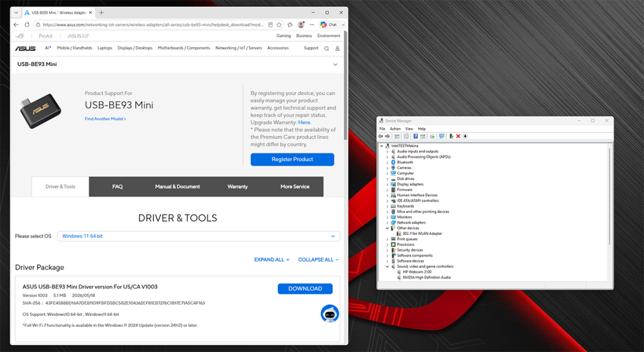Open View menu in Device Manager

[409, 129]
